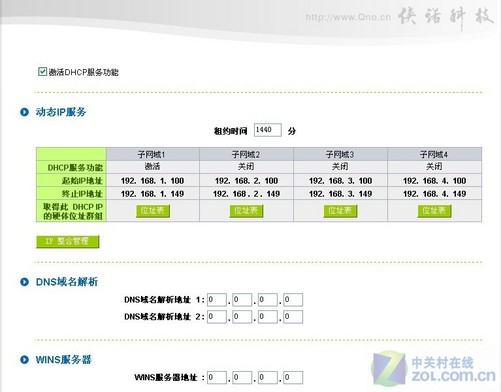Select the 子网域2 column header
Image resolution: width=501 pixels, height=392 pixels.
pos(246,154)
